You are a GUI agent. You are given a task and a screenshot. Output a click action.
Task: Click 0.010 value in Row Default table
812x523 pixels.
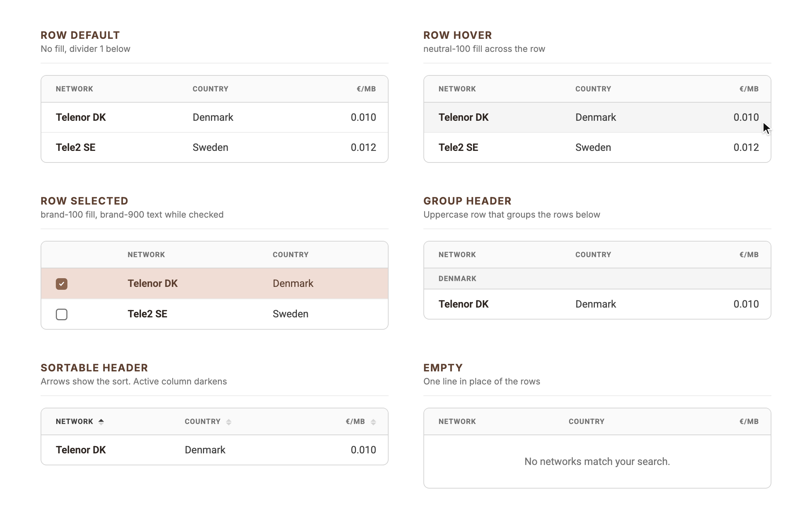coord(363,117)
